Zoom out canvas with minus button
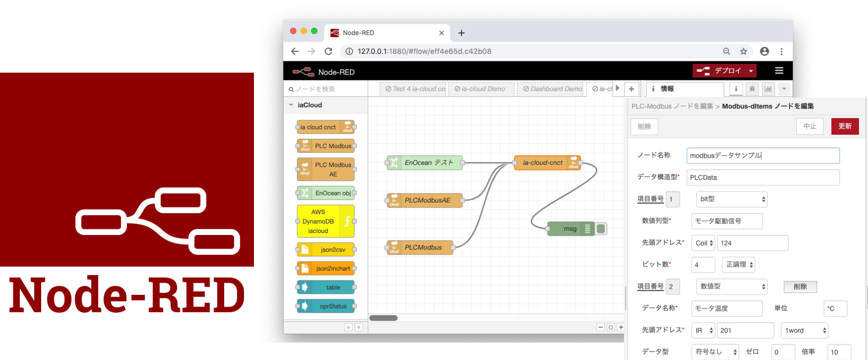868x360 pixels. tap(600, 327)
